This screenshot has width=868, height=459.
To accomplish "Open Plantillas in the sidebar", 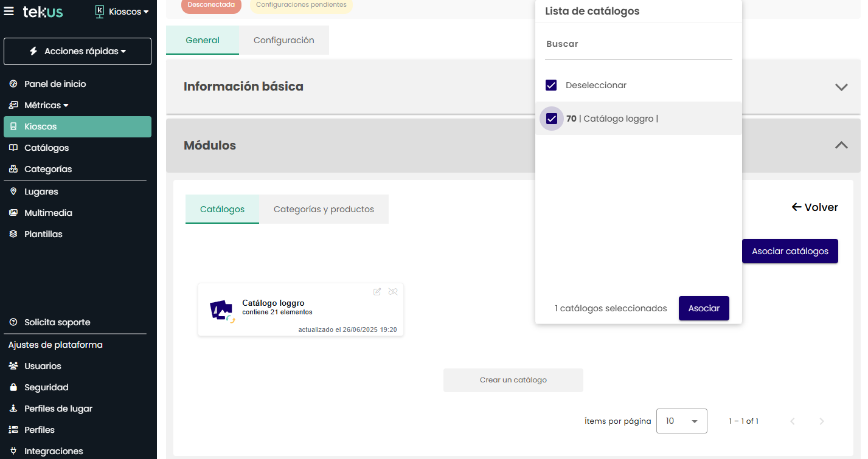I will tap(43, 234).
